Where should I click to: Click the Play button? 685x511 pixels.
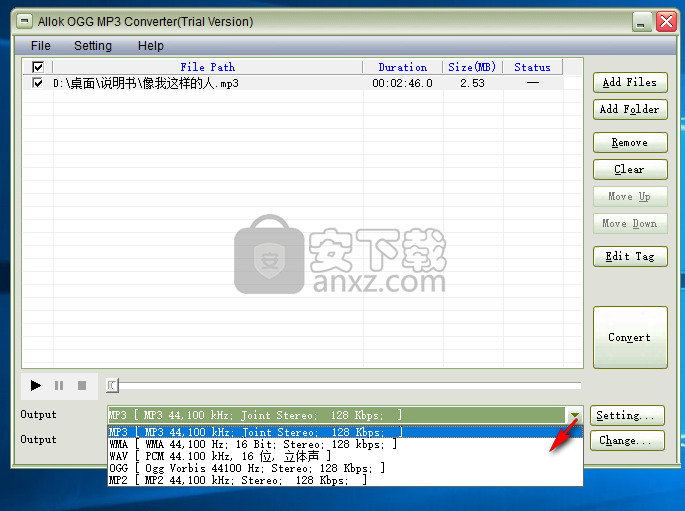coord(35,386)
